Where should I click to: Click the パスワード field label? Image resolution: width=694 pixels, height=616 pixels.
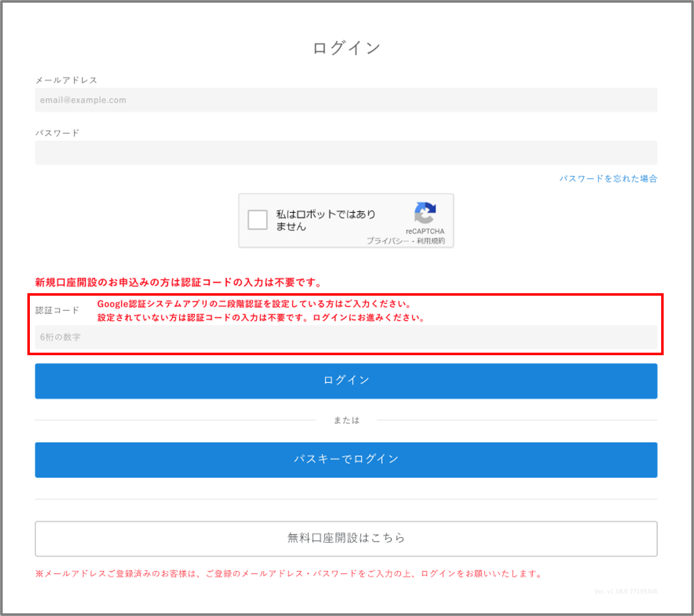tap(57, 133)
